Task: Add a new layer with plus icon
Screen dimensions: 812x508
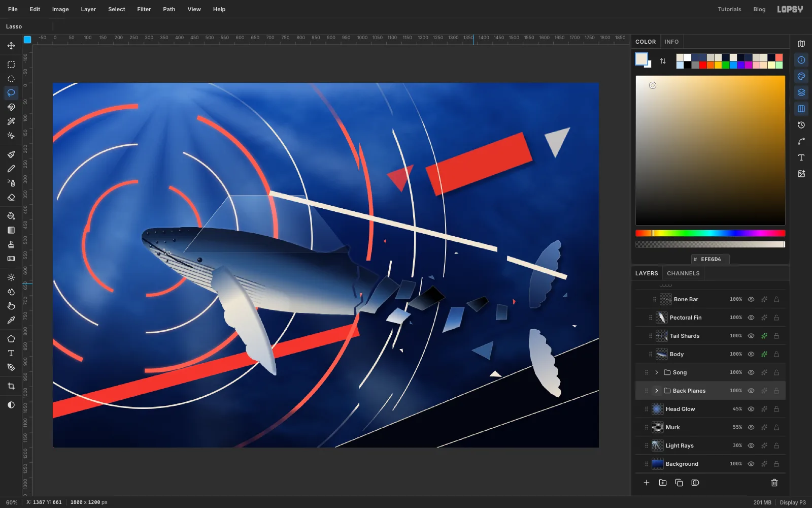Action: click(647, 483)
